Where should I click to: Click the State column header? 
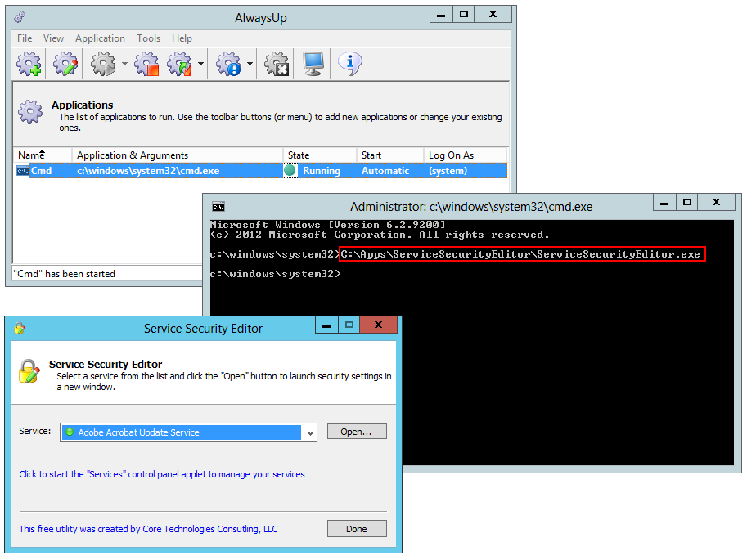(x=320, y=155)
